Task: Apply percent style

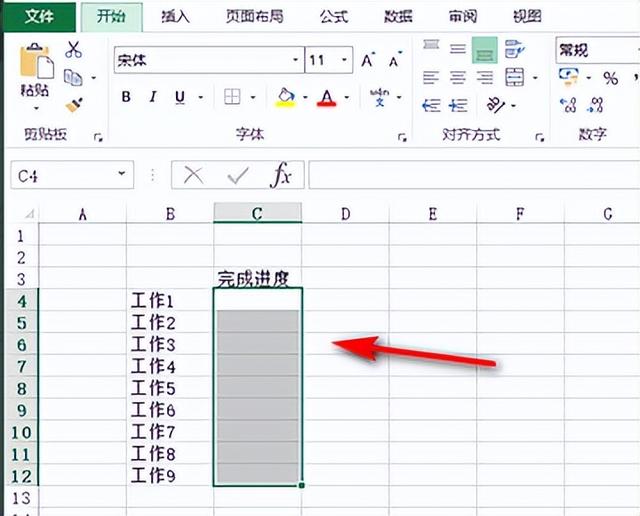Action: pyautogui.click(x=611, y=78)
